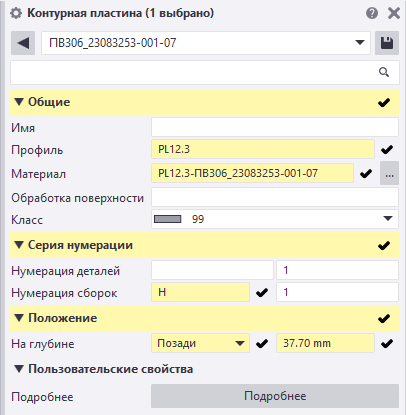Open the property pane settings gear
This screenshot has height=415, width=406.
point(16,14)
